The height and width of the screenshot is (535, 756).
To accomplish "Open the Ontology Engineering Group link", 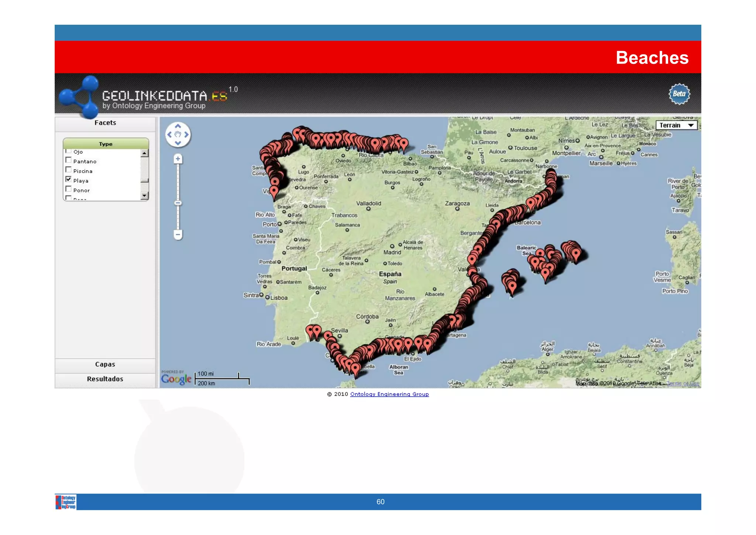I will [389, 394].
